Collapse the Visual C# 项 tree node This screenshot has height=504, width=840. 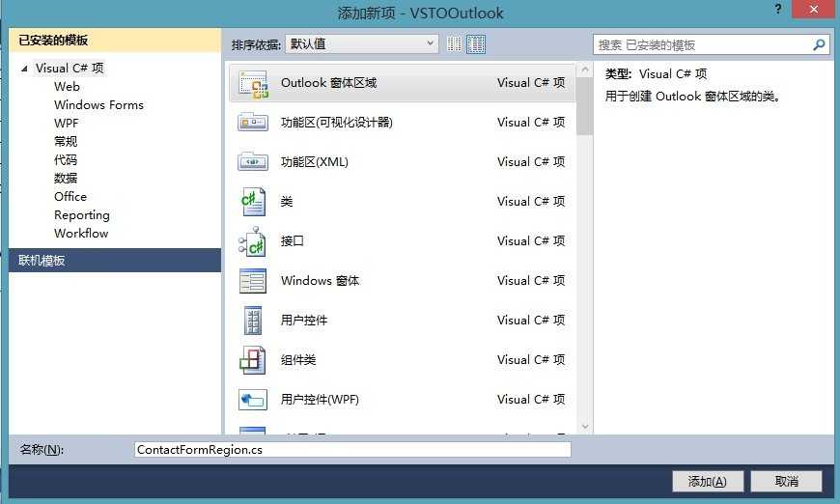[24, 69]
